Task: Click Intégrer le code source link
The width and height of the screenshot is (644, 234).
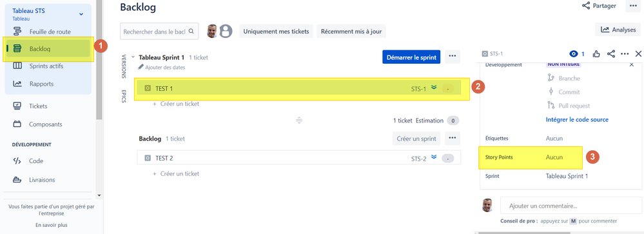Action: 577,119
